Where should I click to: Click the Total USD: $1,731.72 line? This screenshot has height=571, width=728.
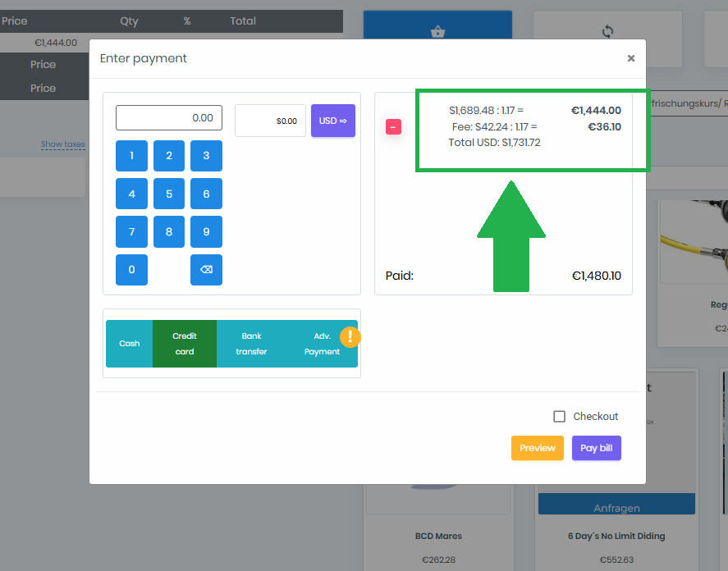[x=494, y=143]
